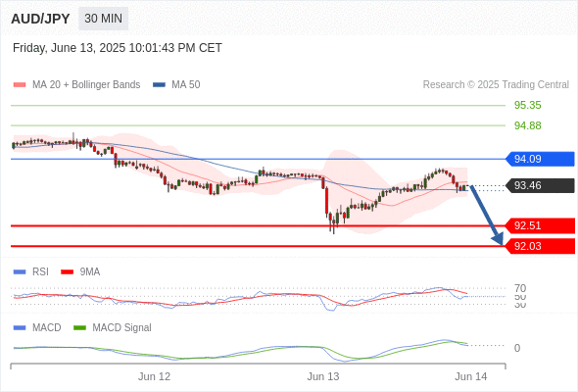Click the 9MA red legend swatch
This screenshot has width=578, height=392.
tap(67, 272)
